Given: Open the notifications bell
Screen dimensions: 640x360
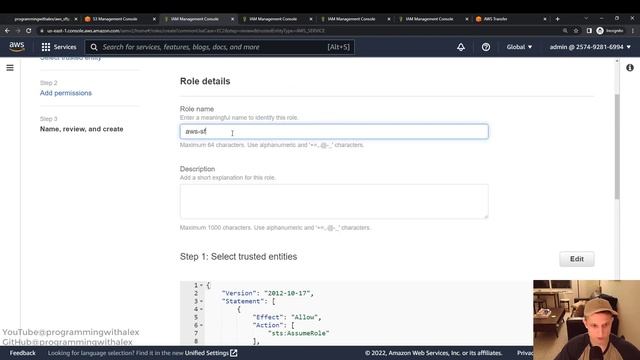Looking at the screenshot, I should click(461, 47).
